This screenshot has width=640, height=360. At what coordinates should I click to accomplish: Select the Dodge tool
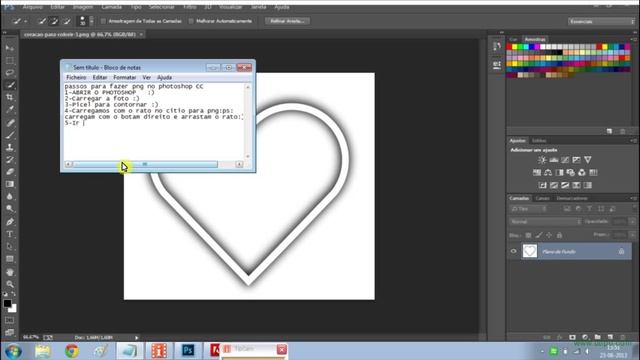[10, 209]
